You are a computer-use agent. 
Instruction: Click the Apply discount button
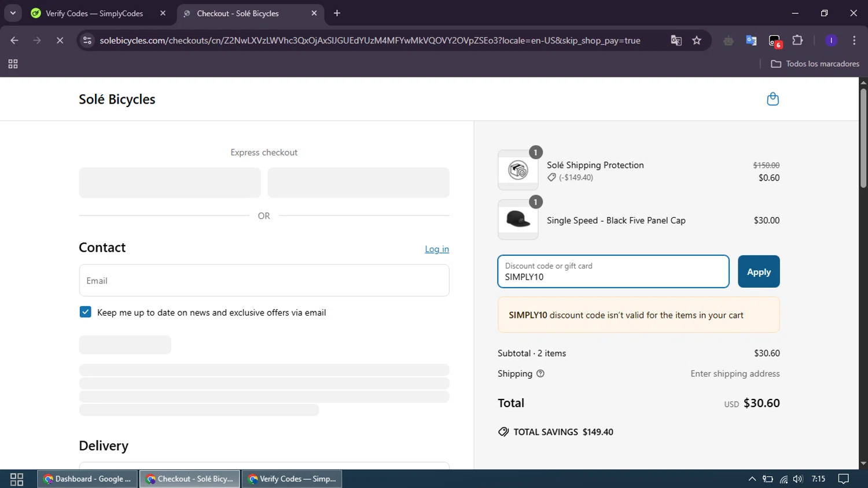click(759, 271)
